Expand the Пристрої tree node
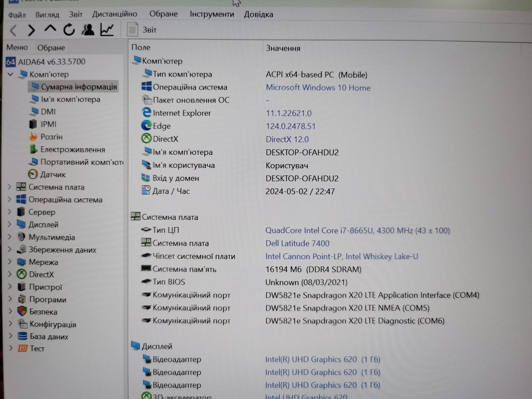 point(10,287)
